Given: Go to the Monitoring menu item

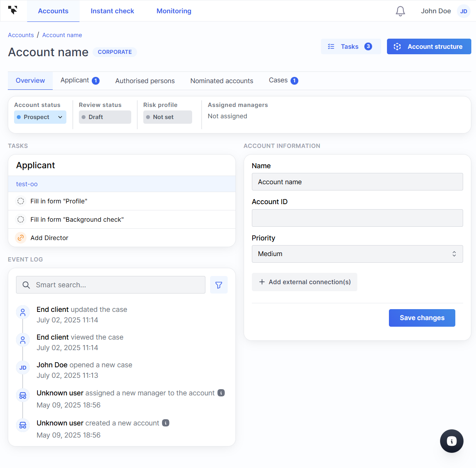Looking at the screenshot, I should (x=174, y=11).
